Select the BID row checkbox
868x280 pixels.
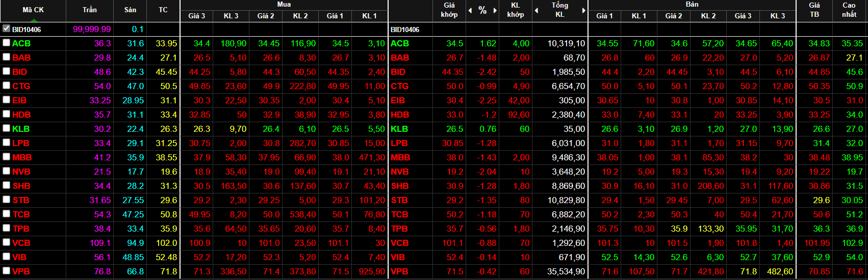point(6,71)
